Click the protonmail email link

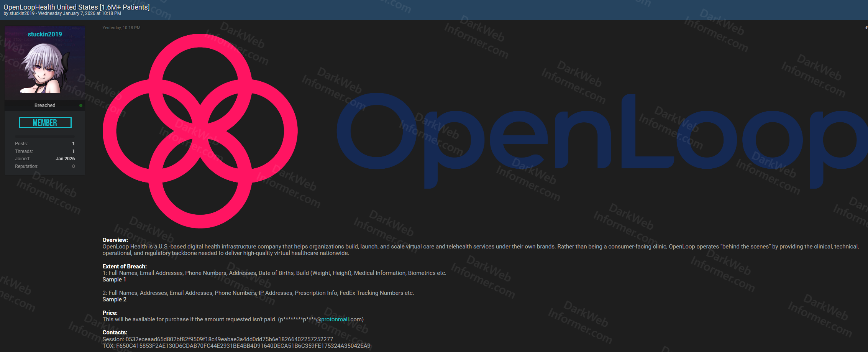pos(335,319)
